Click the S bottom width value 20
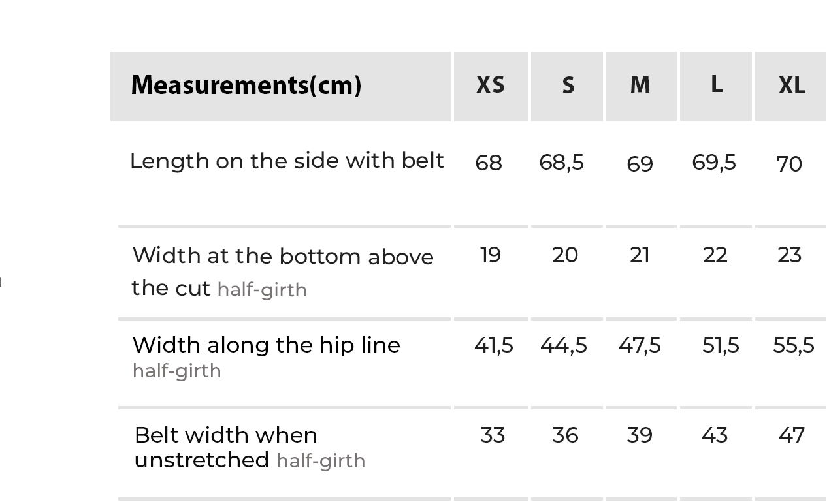 click(x=565, y=255)
